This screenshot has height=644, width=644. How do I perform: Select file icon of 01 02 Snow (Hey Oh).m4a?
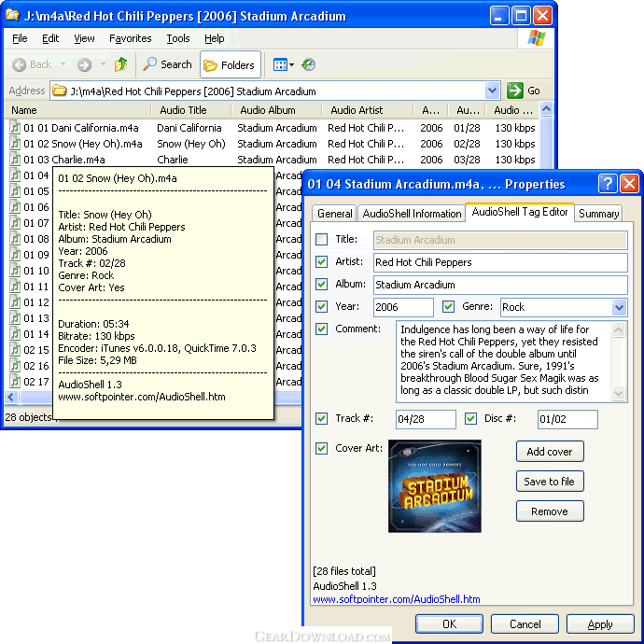(x=15, y=144)
